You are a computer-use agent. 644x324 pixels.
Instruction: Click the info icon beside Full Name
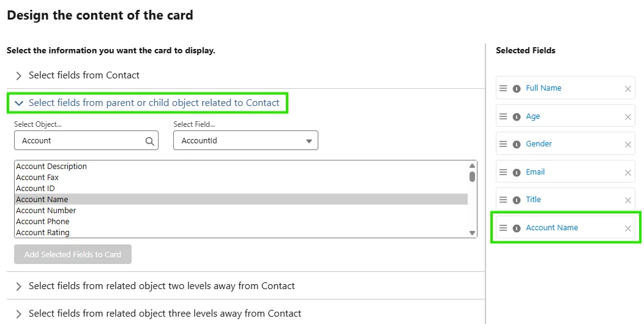coord(516,88)
